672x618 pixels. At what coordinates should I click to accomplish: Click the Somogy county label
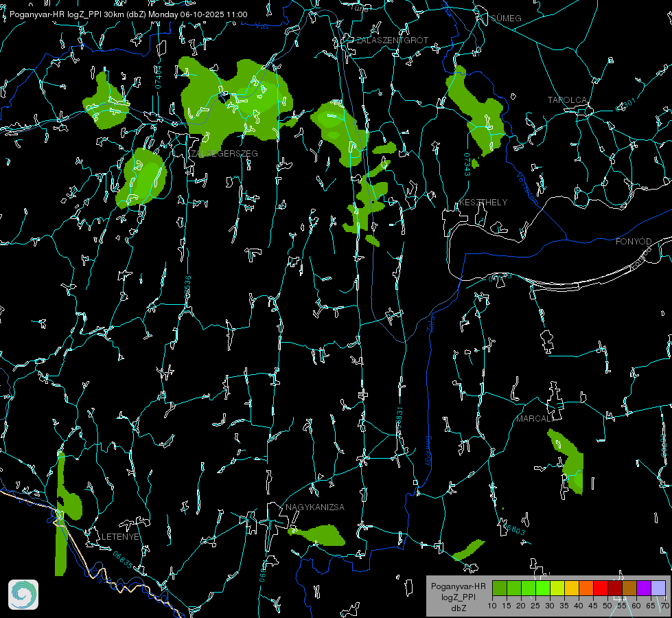click(x=428, y=451)
